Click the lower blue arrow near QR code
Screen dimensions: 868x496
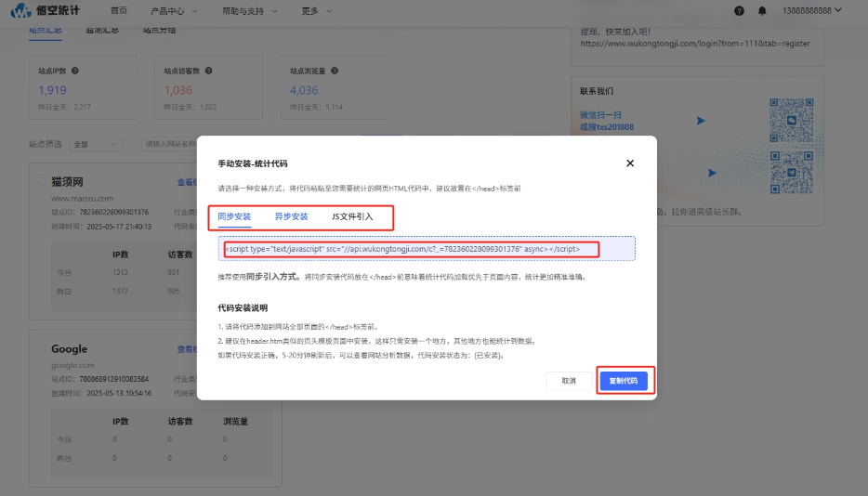click(x=712, y=173)
